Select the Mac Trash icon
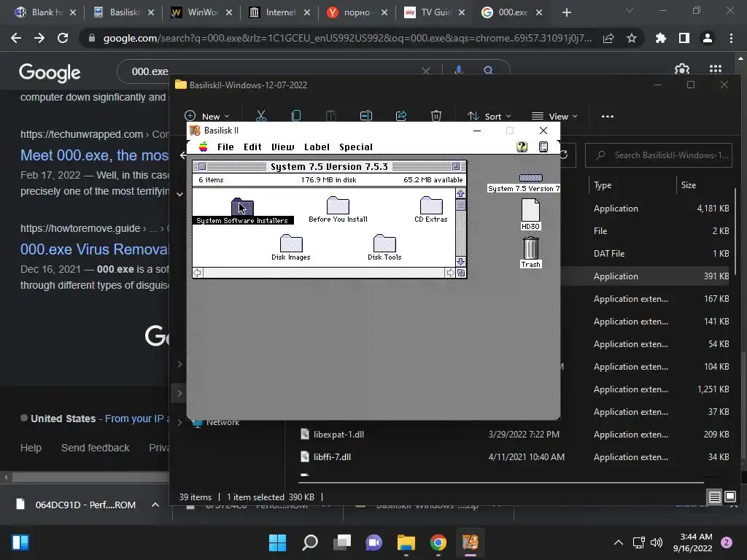747x560 pixels. click(x=531, y=252)
